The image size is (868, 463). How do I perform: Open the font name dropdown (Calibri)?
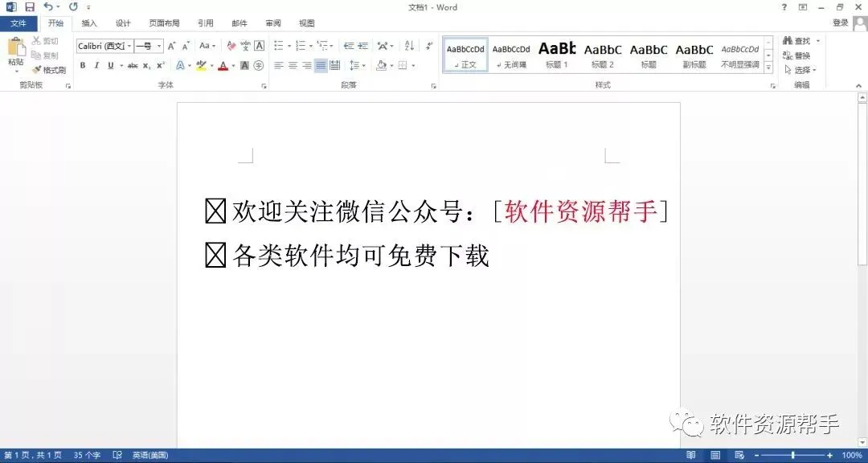click(x=129, y=46)
